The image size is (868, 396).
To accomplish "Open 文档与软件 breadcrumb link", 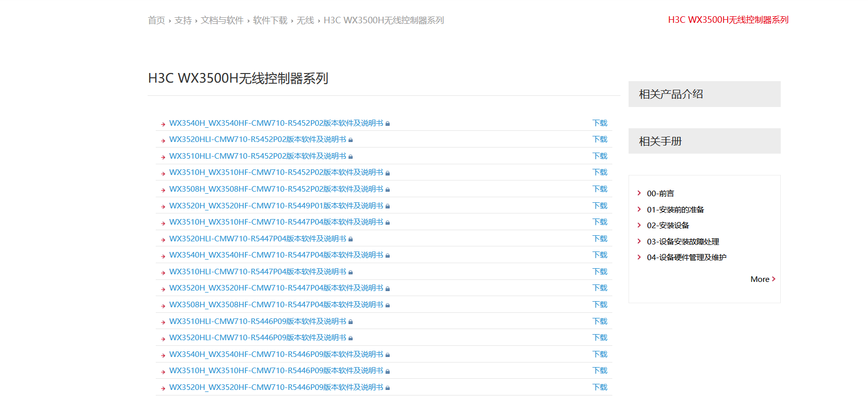I will [222, 20].
